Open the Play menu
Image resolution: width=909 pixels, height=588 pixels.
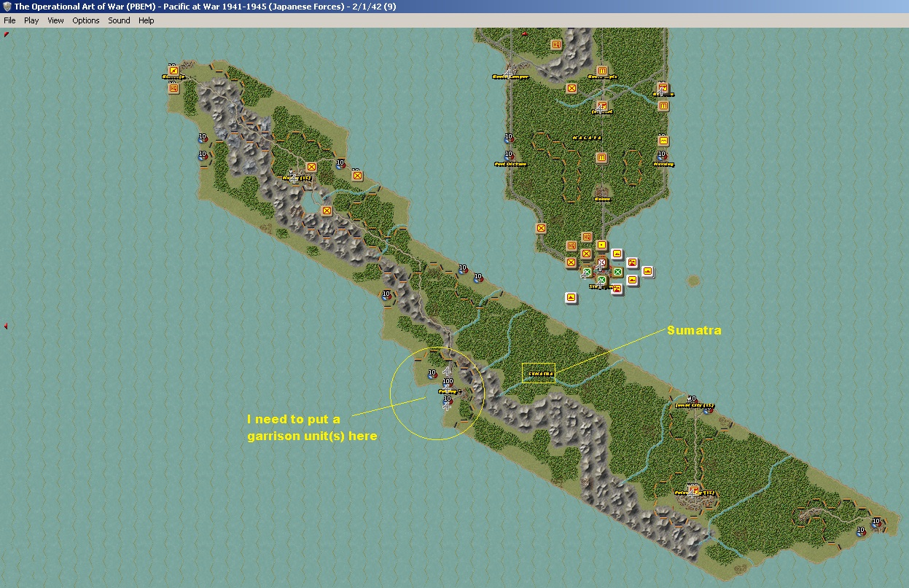point(31,20)
